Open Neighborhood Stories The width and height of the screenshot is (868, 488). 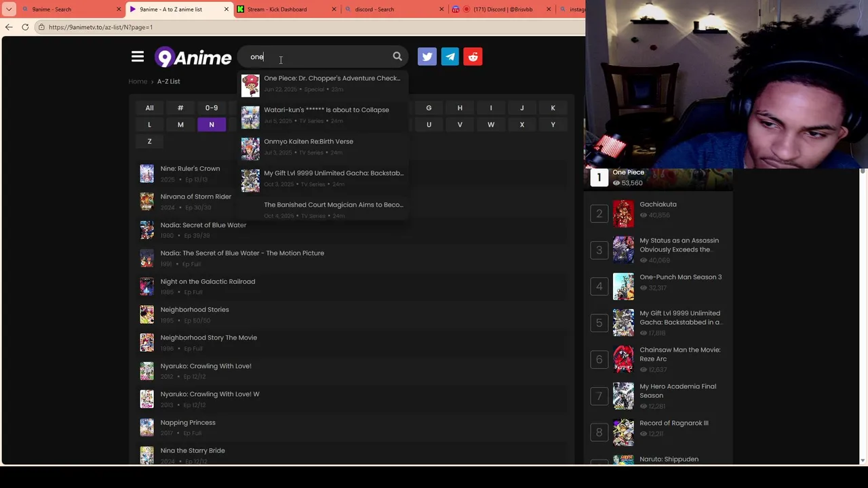click(x=195, y=310)
